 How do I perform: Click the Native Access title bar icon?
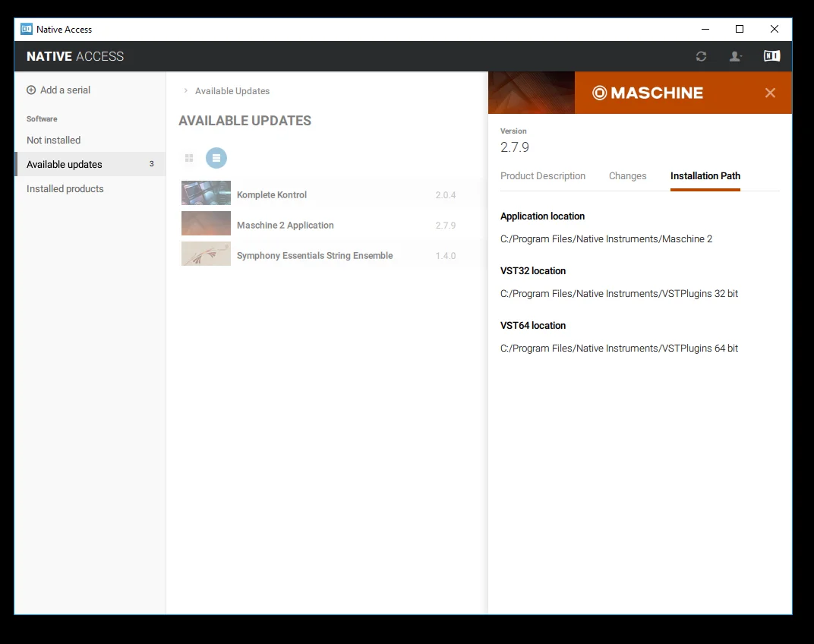point(27,29)
